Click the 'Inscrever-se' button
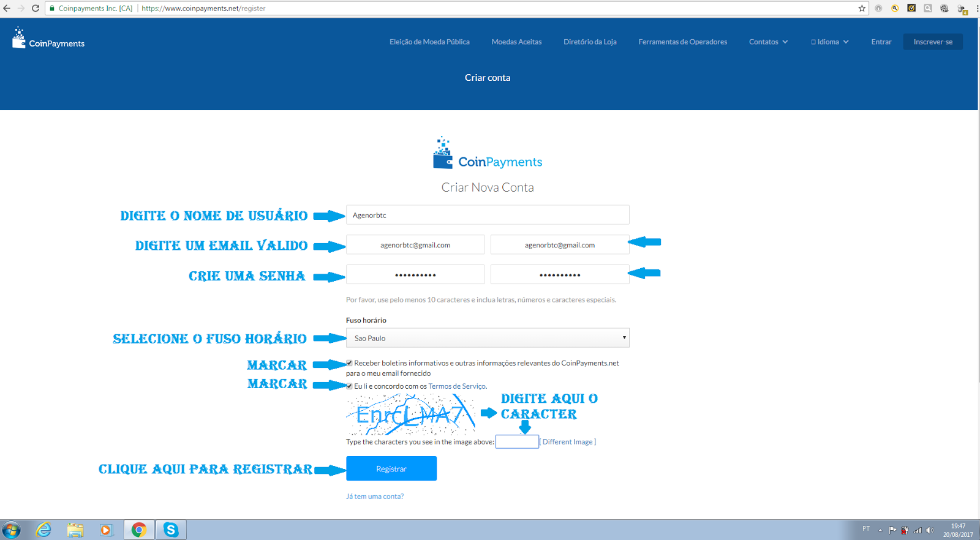 tap(933, 42)
